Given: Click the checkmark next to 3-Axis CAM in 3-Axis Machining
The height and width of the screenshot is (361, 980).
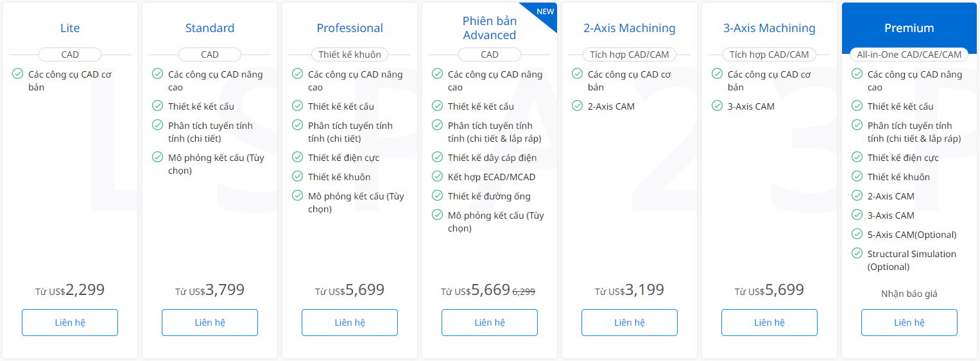Looking at the screenshot, I should click(x=717, y=106).
